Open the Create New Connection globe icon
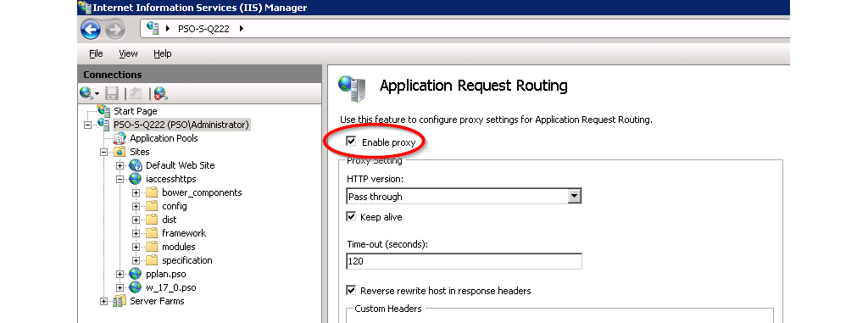This screenshot has height=323, width=868. (x=86, y=93)
